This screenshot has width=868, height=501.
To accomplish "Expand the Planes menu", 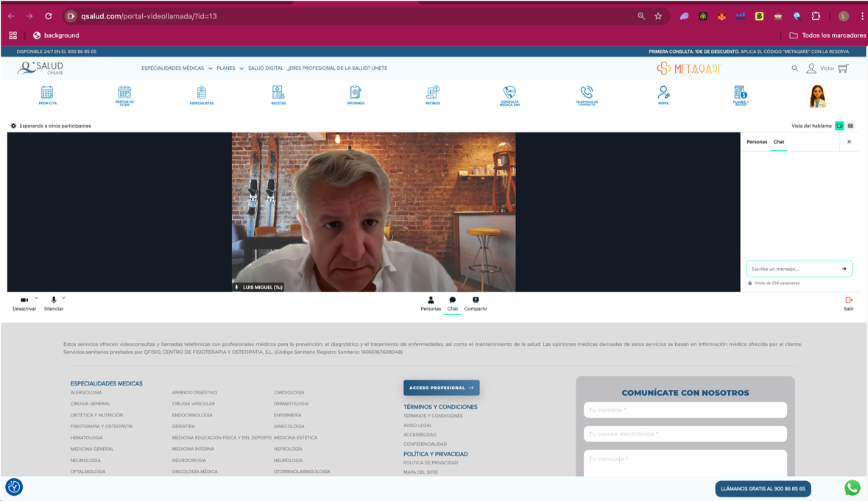I will tap(230, 68).
